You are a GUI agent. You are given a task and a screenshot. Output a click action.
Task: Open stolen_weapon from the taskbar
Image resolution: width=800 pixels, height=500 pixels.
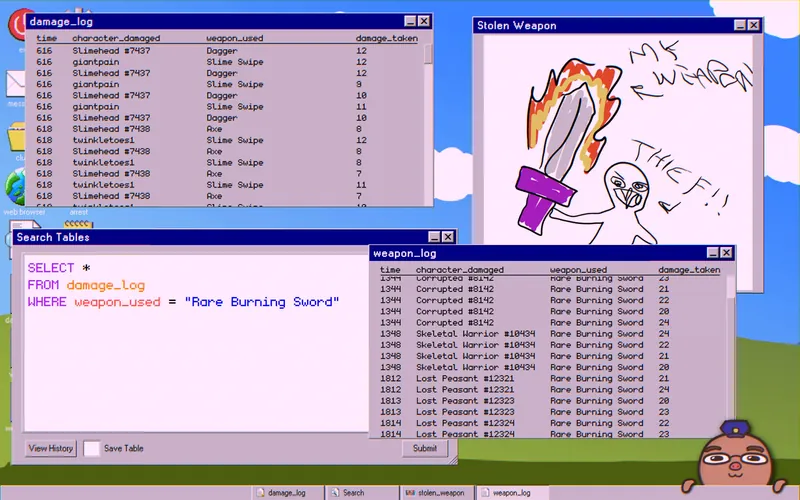tap(437, 493)
